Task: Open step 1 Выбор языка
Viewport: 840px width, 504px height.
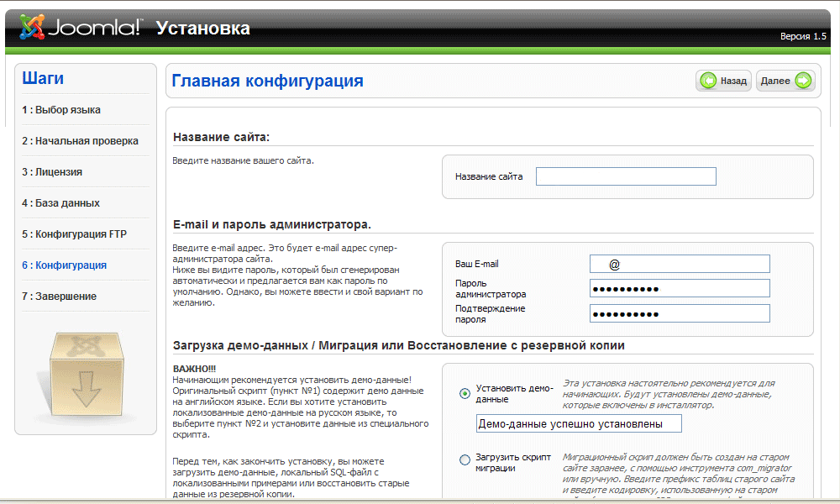Action: pos(61,110)
